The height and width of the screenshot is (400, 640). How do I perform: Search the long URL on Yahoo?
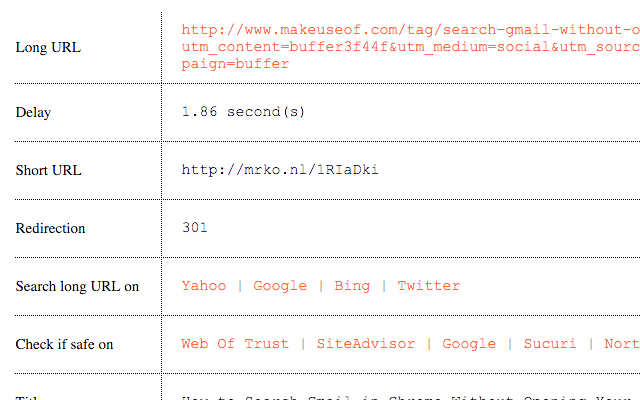tap(204, 286)
